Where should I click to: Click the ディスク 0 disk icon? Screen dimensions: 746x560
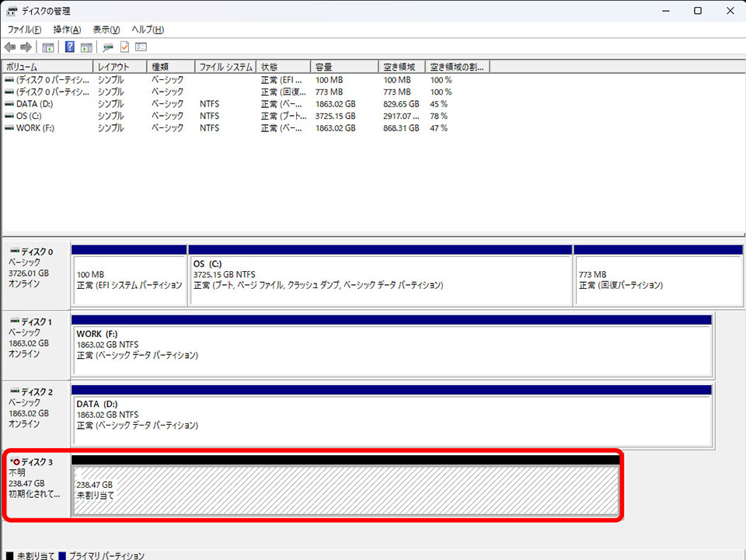[15, 251]
